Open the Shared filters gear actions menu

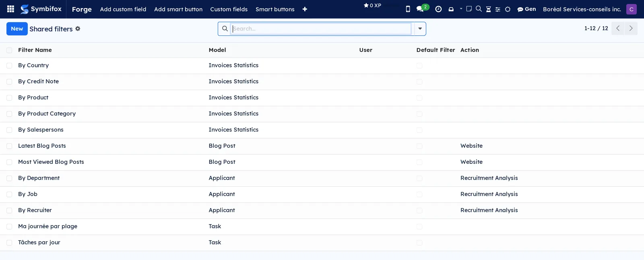tap(78, 29)
